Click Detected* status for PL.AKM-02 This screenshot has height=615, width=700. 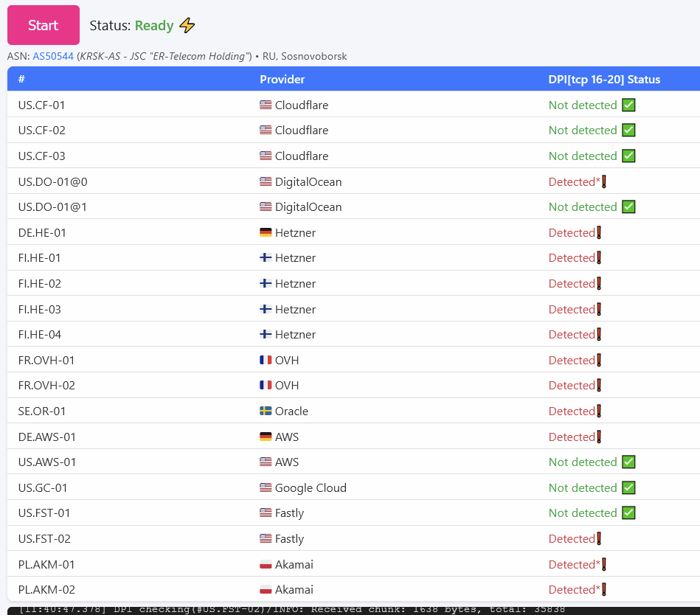[x=574, y=589]
